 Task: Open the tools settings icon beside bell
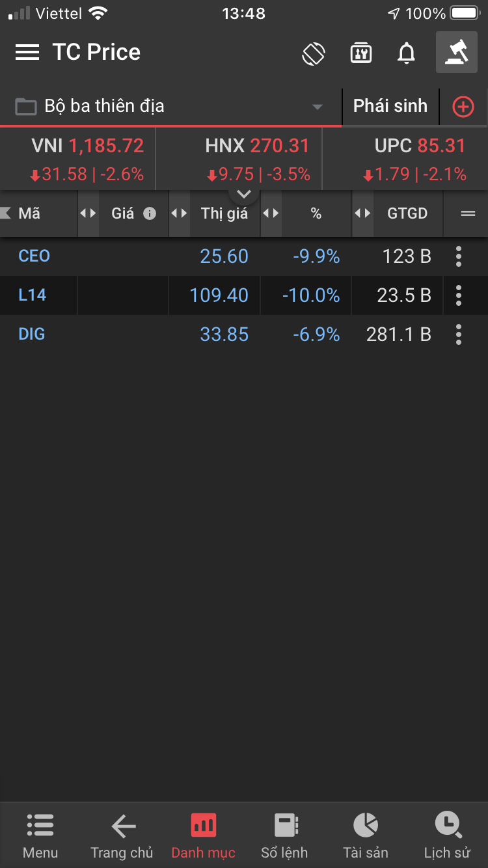(360, 53)
